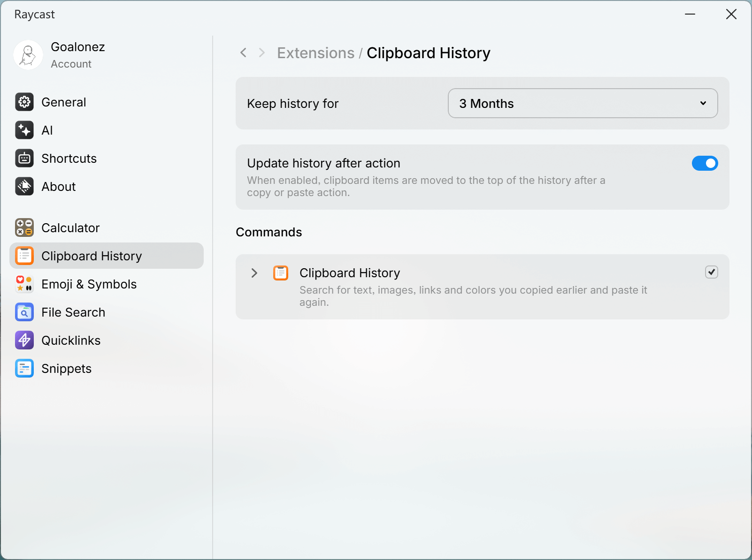The width and height of the screenshot is (752, 560).
Task: Open the Keep history for dropdown
Action: click(x=583, y=103)
